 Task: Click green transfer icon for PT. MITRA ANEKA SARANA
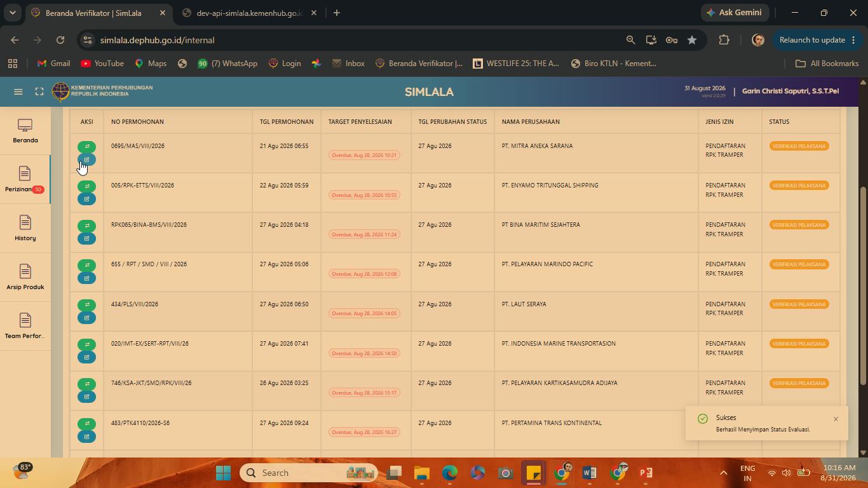[87, 146]
